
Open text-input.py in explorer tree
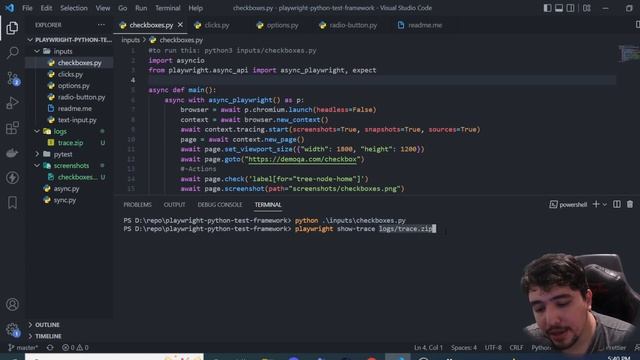[69, 120]
